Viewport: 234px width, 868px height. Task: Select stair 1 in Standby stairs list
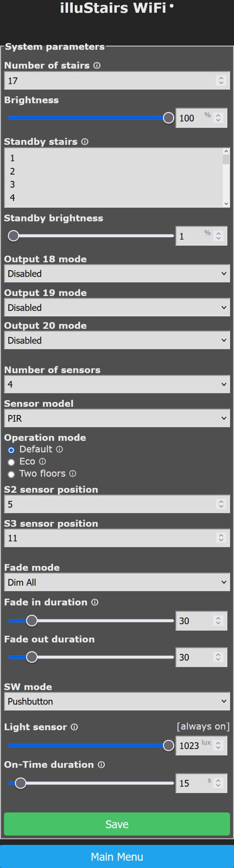point(13,158)
